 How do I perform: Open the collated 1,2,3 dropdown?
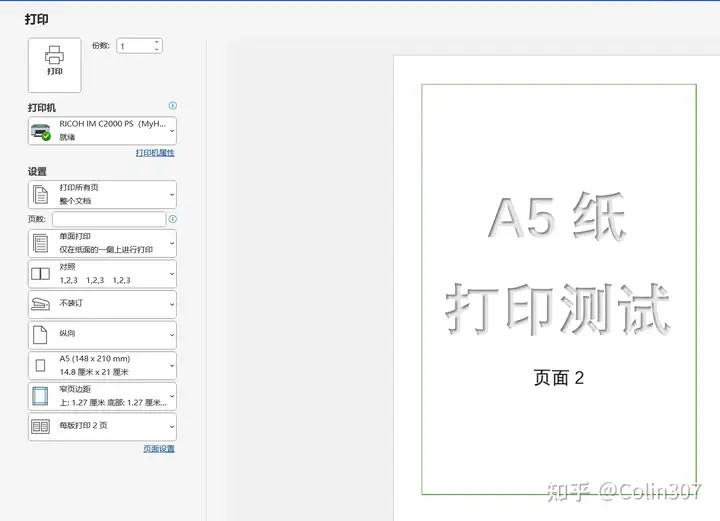point(102,274)
